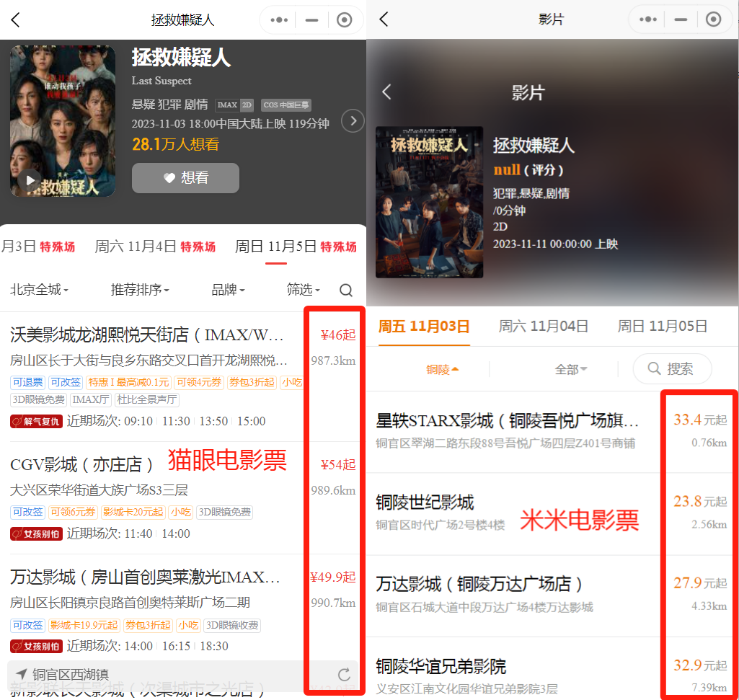The image size is (739, 700).
Task: Click the cinema search magnifier icon in Maoyan
Action: (346, 290)
